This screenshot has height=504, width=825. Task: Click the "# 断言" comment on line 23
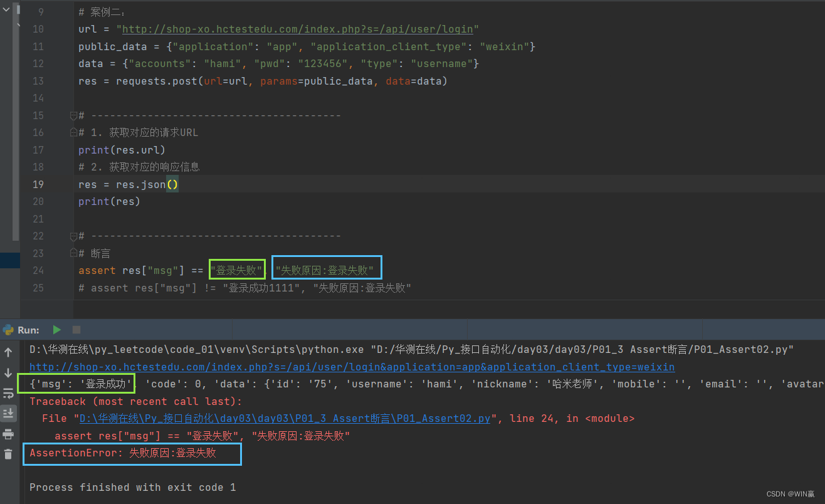(95, 253)
